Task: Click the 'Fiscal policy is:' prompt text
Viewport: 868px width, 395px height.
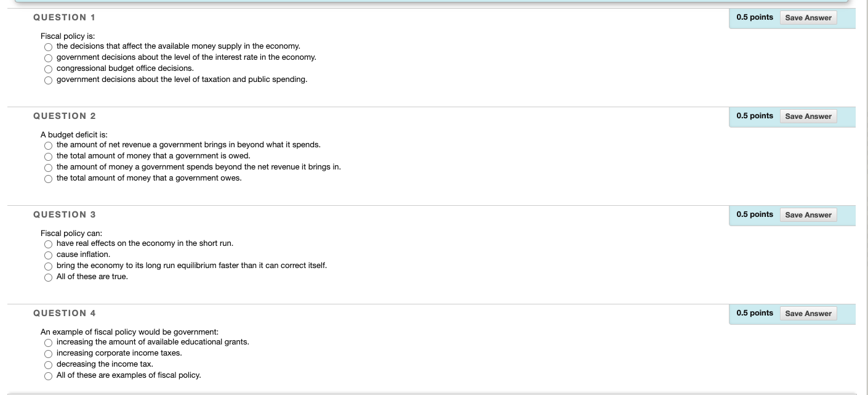Action: tap(68, 36)
